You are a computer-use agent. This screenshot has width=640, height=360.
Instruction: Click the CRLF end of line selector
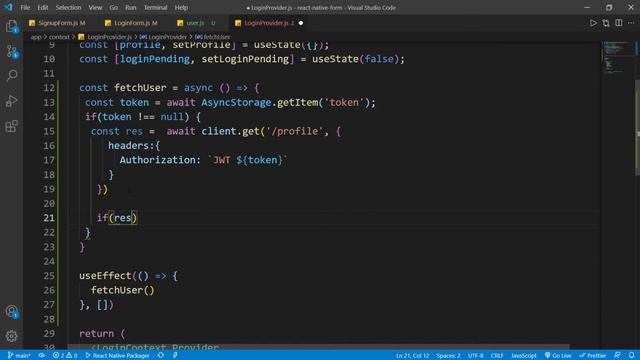(x=497, y=356)
